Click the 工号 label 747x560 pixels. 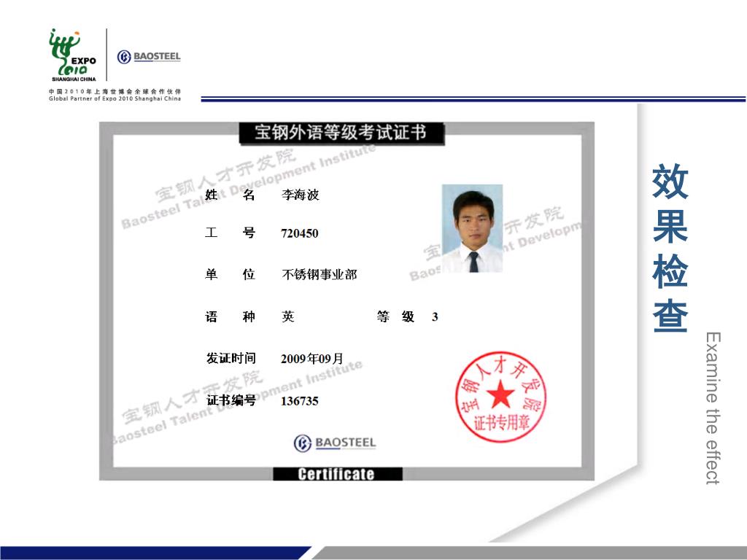(230, 233)
